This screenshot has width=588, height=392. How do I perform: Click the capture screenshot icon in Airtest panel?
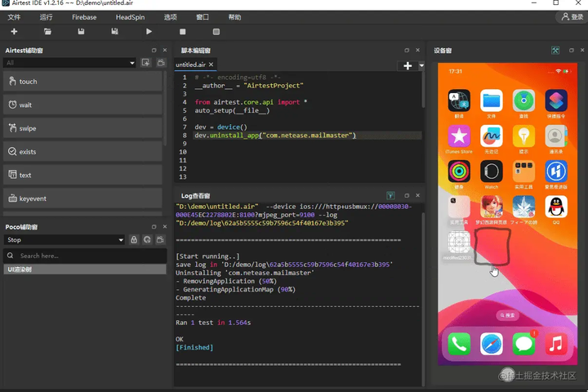point(145,63)
